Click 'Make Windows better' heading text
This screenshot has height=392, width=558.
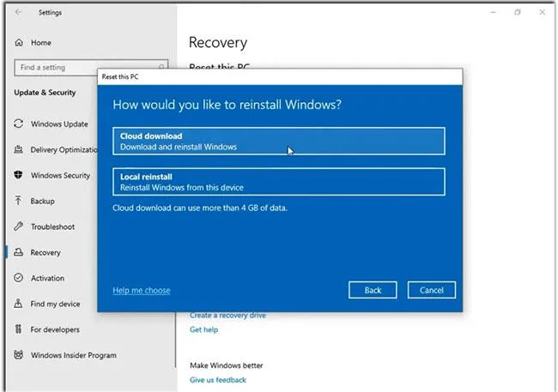pyautogui.click(x=227, y=365)
